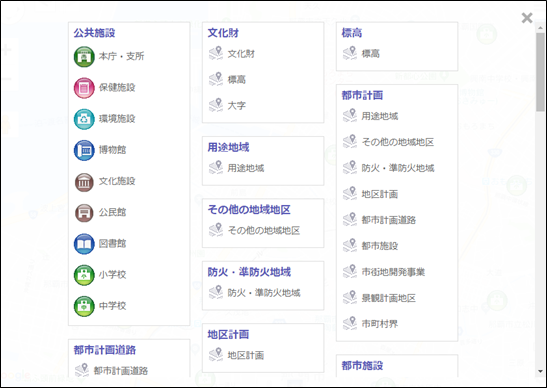Click the 標高 category heading

[x=352, y=33]
